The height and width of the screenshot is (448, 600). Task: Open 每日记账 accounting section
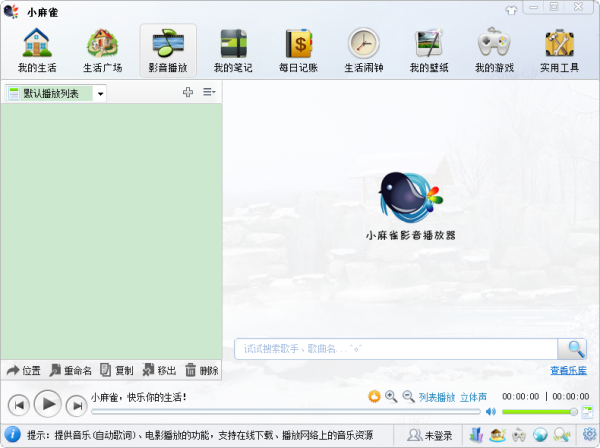click(298, 51)
